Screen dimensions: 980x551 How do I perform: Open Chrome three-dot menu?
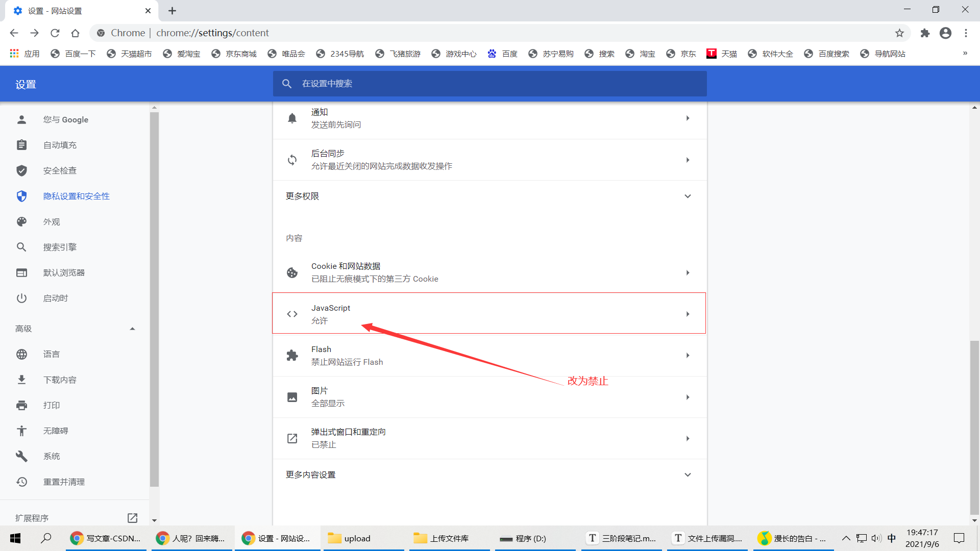[x=966, y=33]
